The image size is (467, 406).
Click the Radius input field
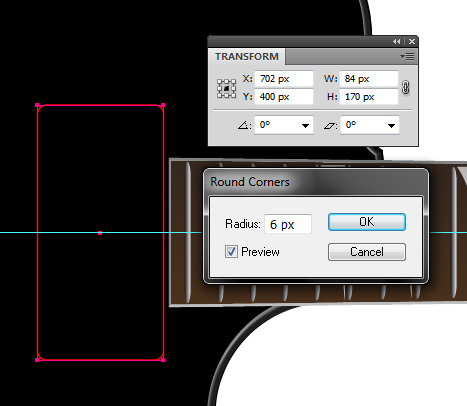pyautogui.click(x=288, y=224)
